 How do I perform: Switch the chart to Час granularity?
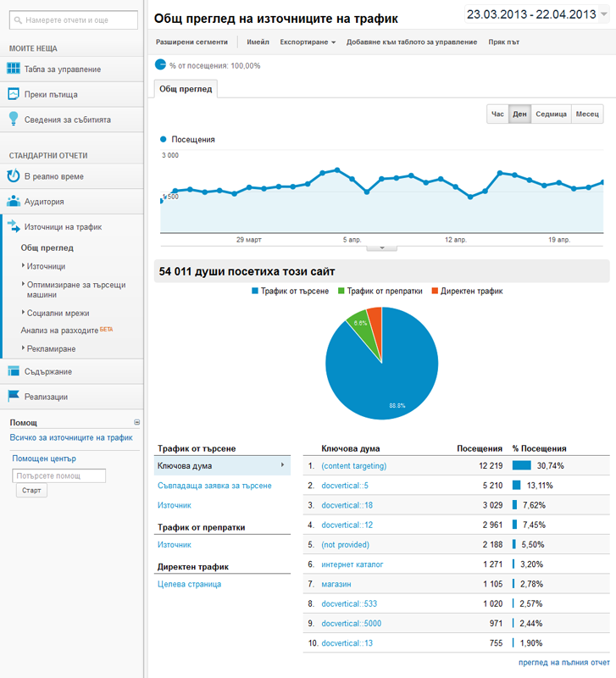497,114
